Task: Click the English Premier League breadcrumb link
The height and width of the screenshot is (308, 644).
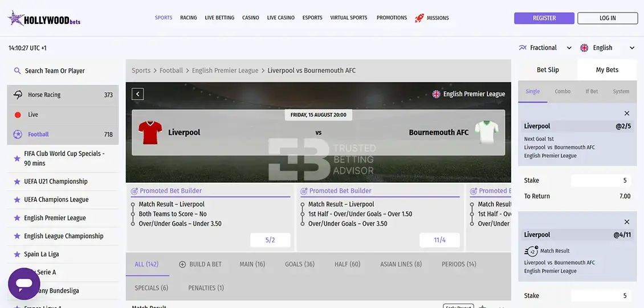Action: click(x=225, y=71)
